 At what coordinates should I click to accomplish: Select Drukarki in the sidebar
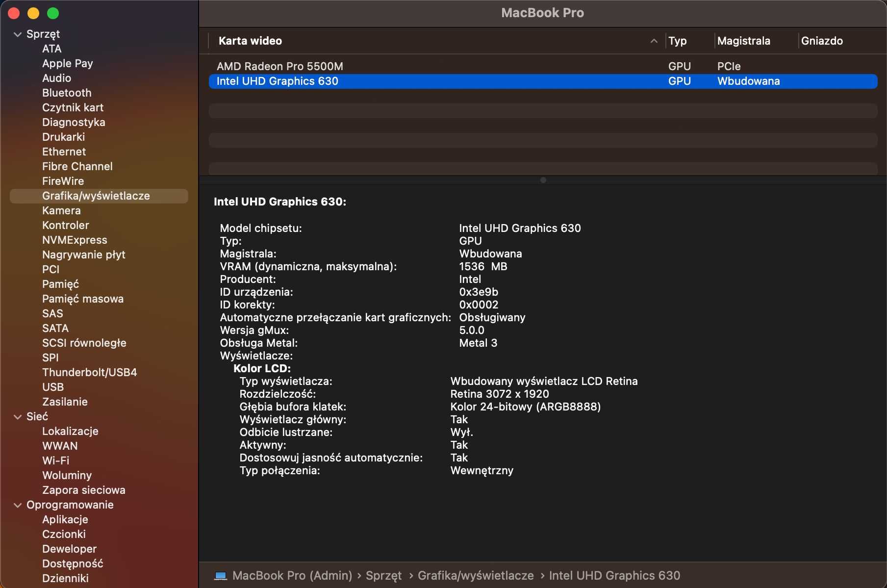[x=63, y=137]
